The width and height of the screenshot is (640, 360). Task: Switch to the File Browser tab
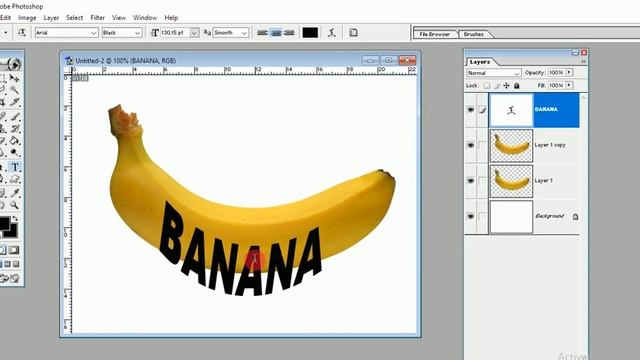coord(435,34)
